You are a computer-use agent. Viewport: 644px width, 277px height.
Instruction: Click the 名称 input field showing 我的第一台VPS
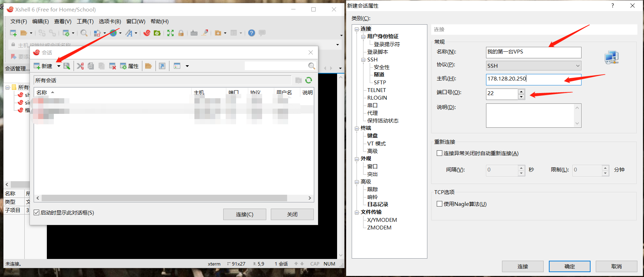[x=534, y=52]
